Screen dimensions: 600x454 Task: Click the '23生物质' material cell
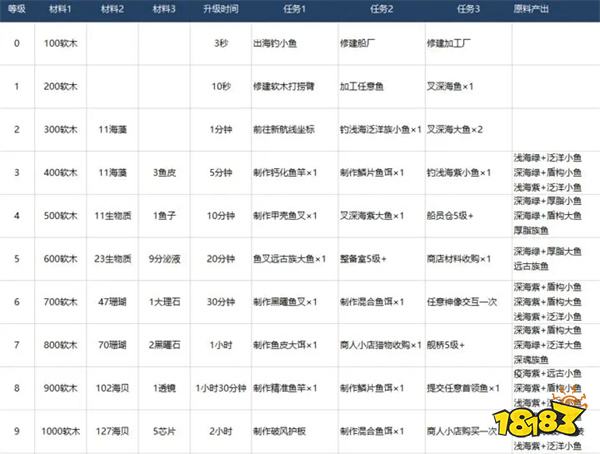tap(113, 259)
